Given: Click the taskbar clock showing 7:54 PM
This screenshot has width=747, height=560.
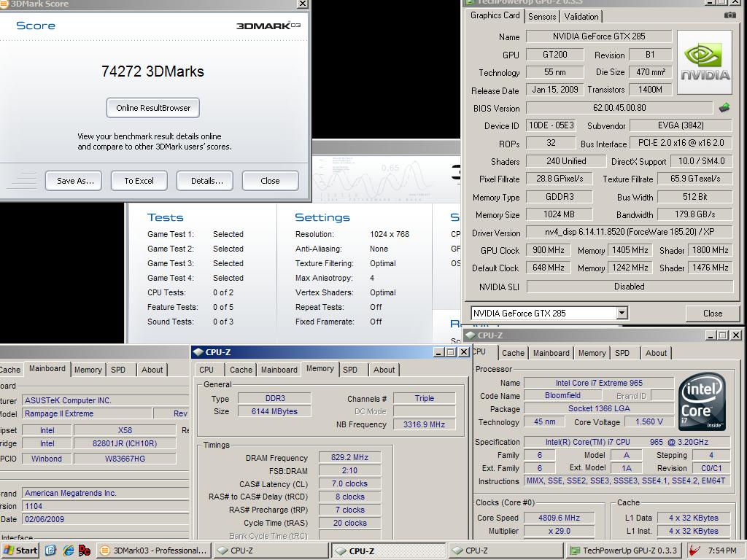Looking at the screenshot, I should (x=722, y=551).
